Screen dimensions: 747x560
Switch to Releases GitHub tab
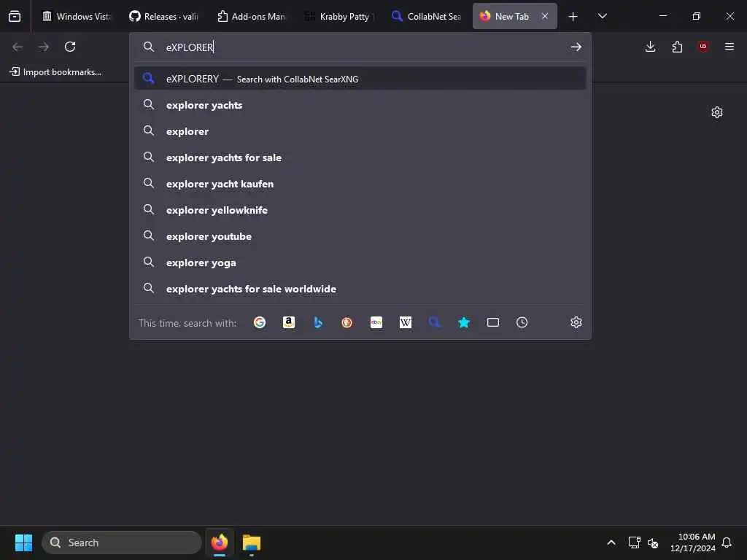pyautogui.click(x=163, y=16)
